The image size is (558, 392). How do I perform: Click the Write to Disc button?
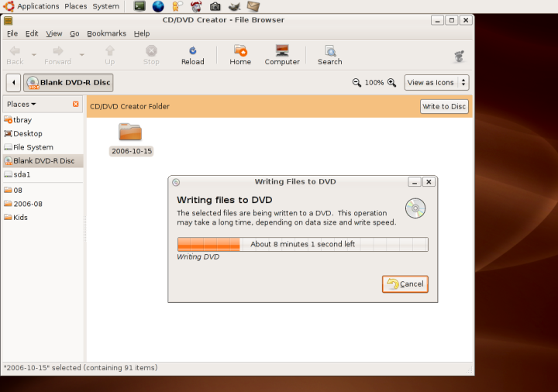click(444, 106)
